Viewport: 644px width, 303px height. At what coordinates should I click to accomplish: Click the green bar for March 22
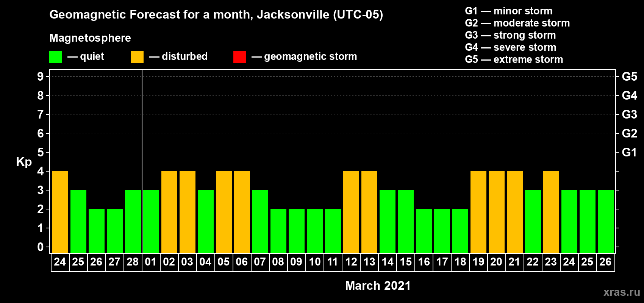[x=533, y=222]
